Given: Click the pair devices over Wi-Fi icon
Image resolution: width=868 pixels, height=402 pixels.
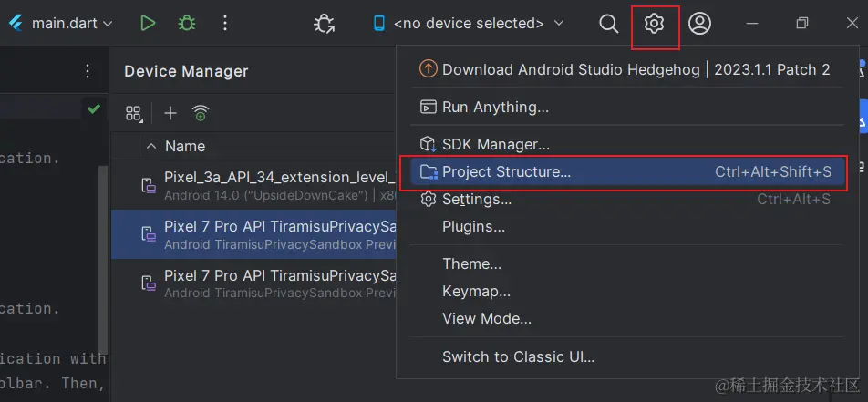Looking at the screenshot, I should tap(201, 113).
